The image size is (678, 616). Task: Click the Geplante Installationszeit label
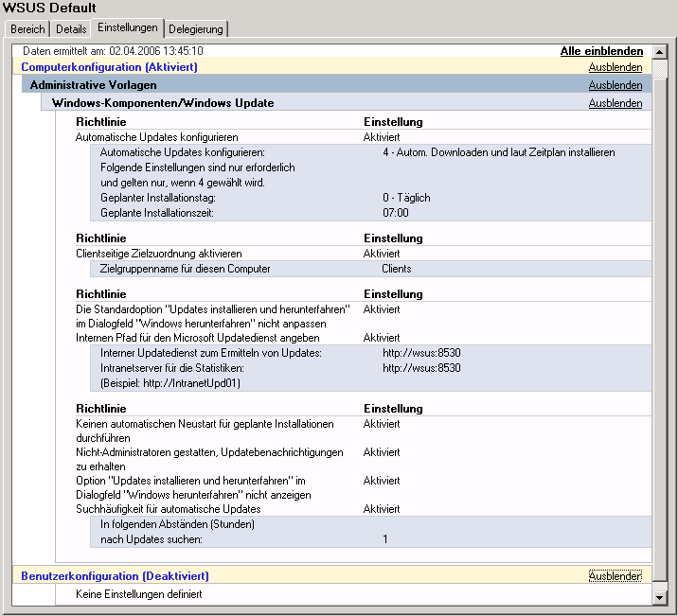[x=157, y=213]
